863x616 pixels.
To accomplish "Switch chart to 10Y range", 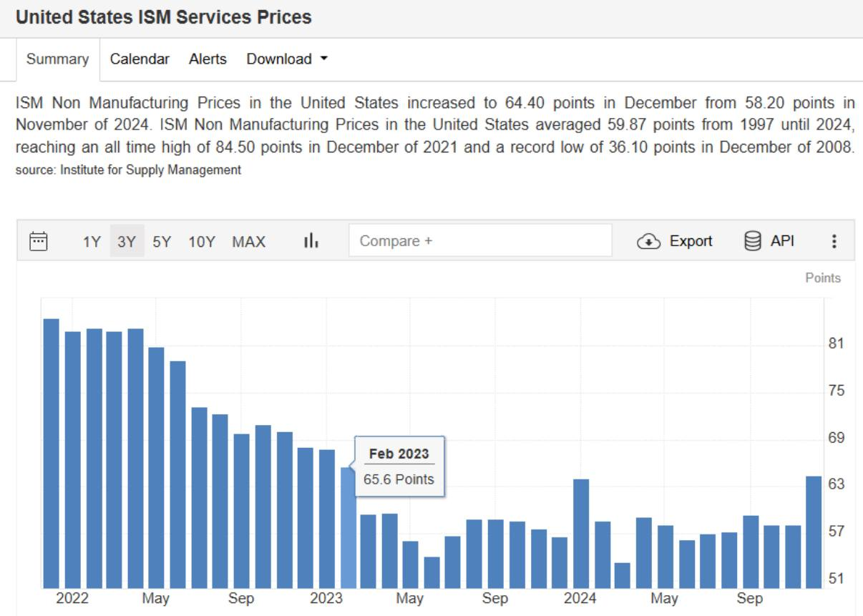I will (x=202, y=242).
